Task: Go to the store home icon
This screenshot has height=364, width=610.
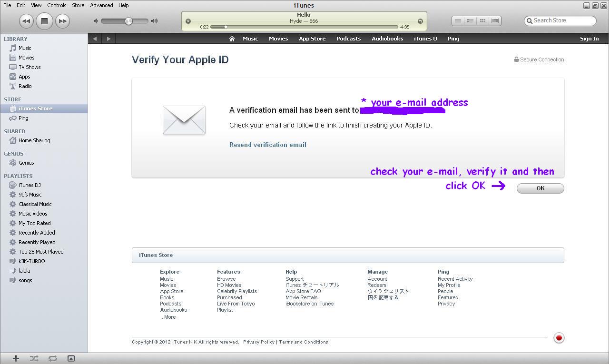Action: pyautogui.click(x=232, y=39)
